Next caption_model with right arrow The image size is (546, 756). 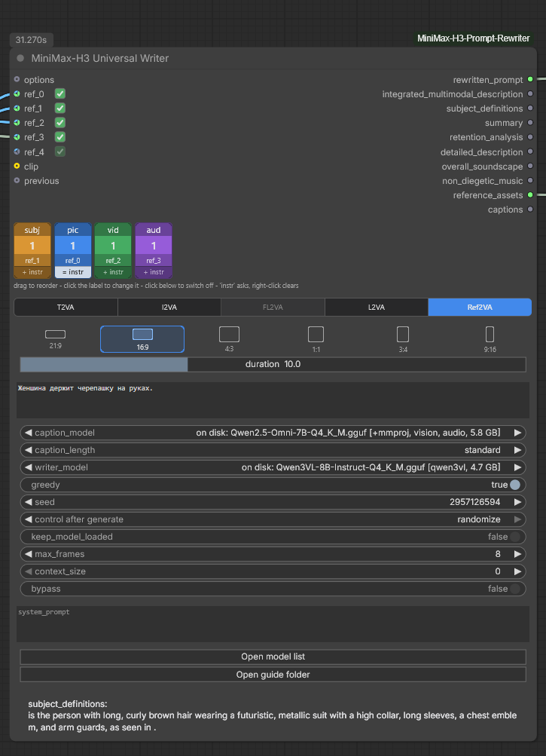point(517,433)
